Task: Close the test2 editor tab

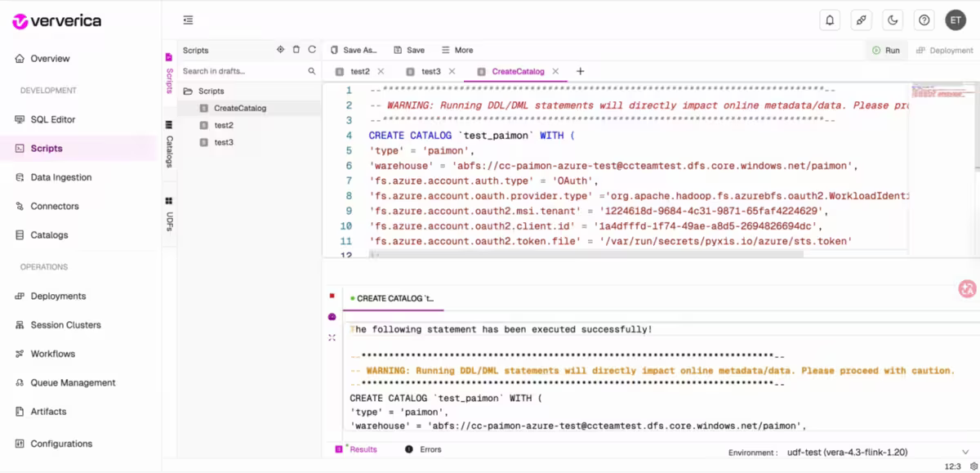Action: click(381, 72)
